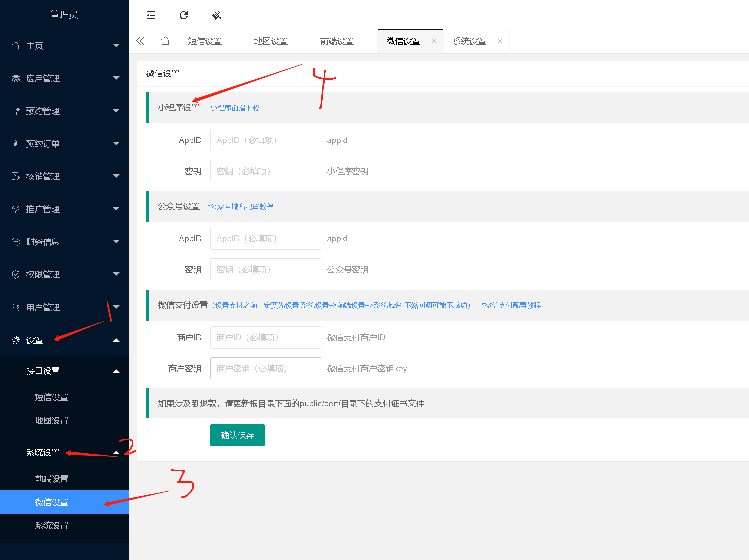Viewport: 749px width, 560px height.
Task: Click the 权限管理 shield icon
Action: point(16,274)
